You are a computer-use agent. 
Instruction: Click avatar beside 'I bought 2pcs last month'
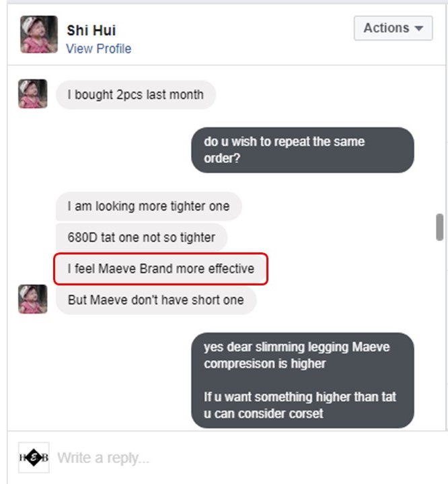(33, 94)
